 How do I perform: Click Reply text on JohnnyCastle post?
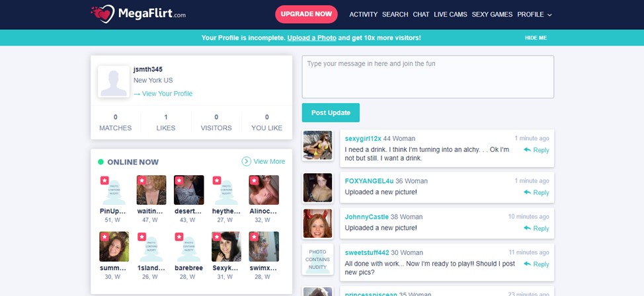tap(541, 228)
